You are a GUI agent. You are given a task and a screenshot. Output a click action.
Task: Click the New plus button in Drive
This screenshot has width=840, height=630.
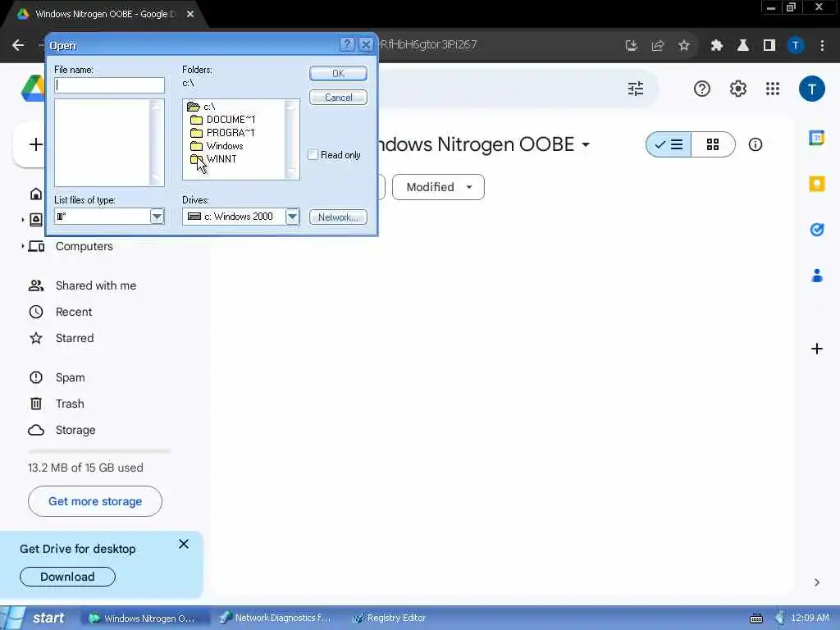(x=35, y=144)
